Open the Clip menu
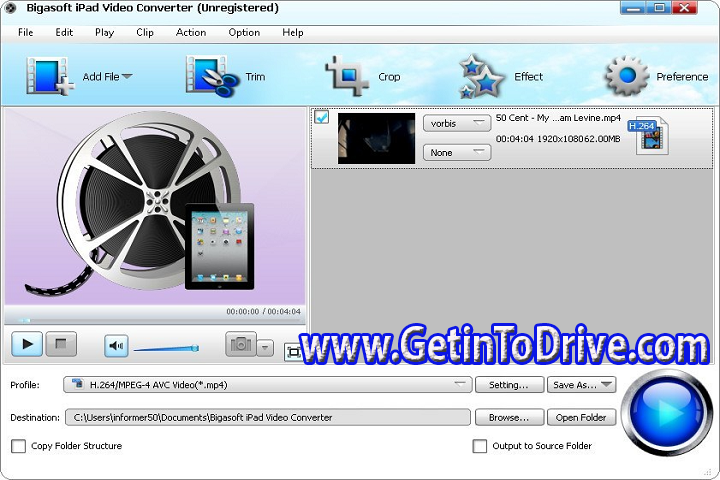Screen dimensions: 720x480 click(x=145, y=33)
